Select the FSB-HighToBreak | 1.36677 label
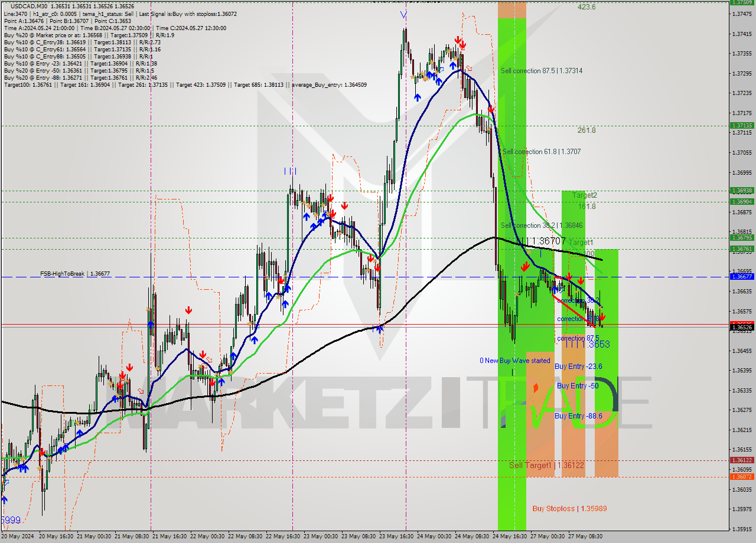 tap(75, 274)
